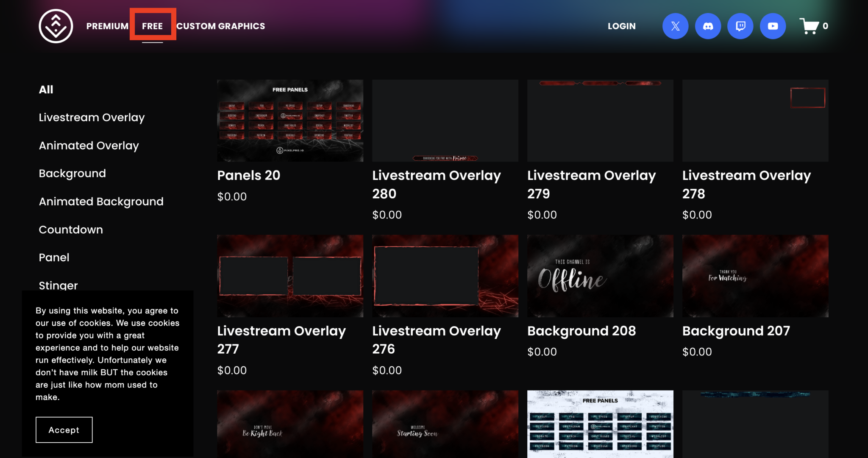Click the Background 207 title link

(736, 331)
